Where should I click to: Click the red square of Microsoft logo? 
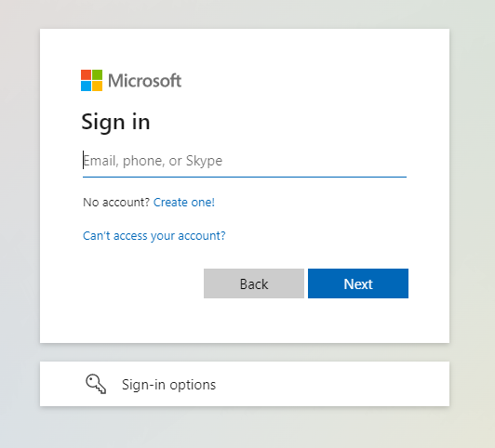[x=86, y=74]
